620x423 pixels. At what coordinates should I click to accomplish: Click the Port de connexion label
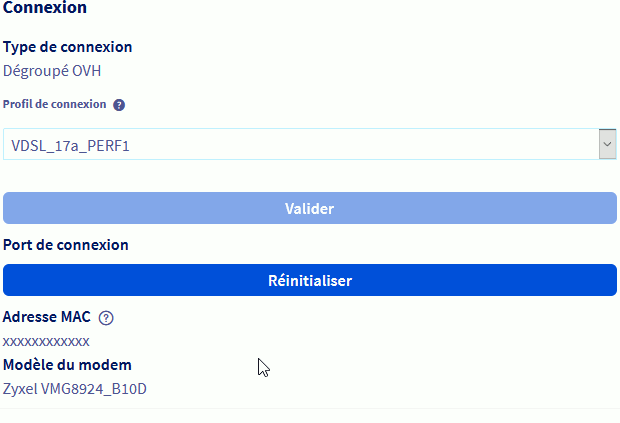coord(66,244)
